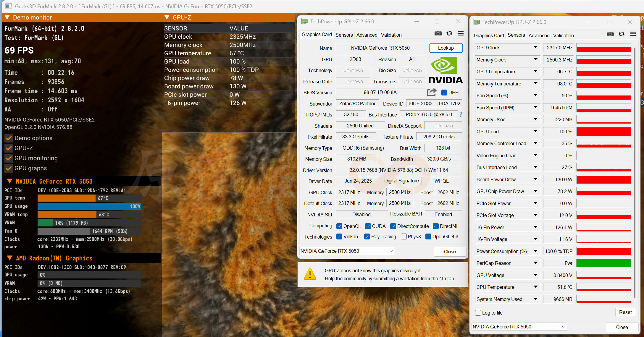Screen dimensions: 644x337
Task: Click GPU Load red sensor graph
Action: coord(603,132)
